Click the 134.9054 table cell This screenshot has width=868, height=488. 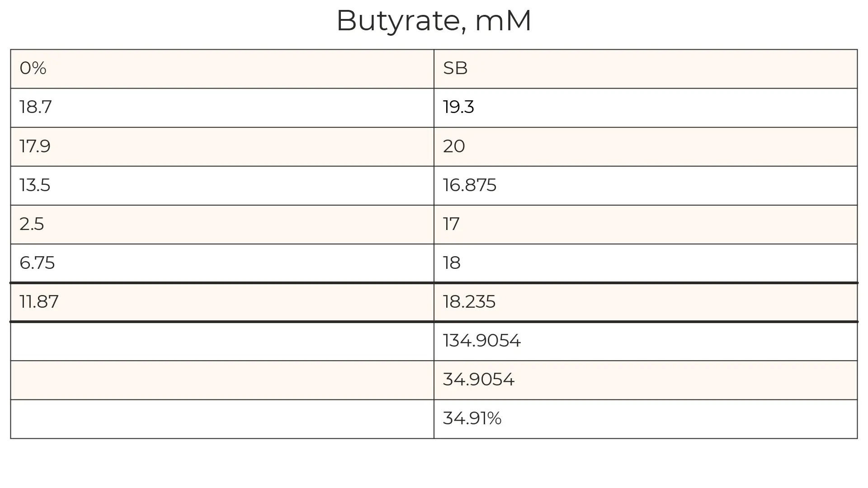click(645, 341)
